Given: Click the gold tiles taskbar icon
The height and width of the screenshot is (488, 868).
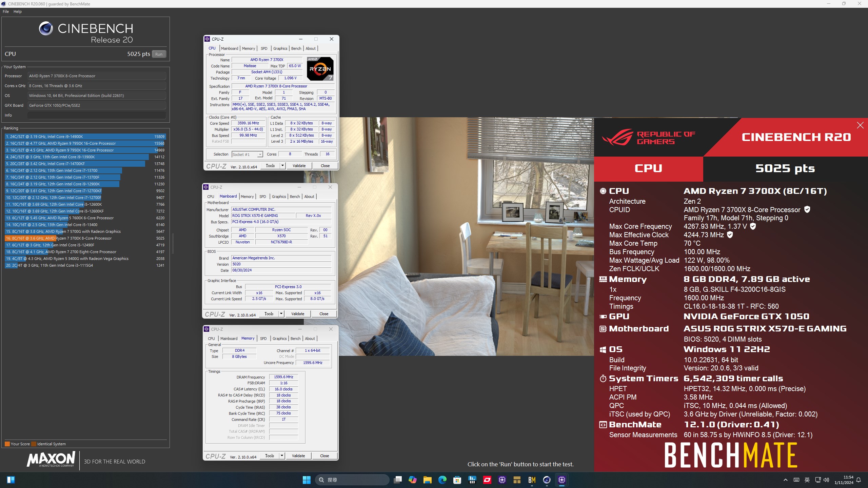Looking at the screenshot, I should [517, 480].
